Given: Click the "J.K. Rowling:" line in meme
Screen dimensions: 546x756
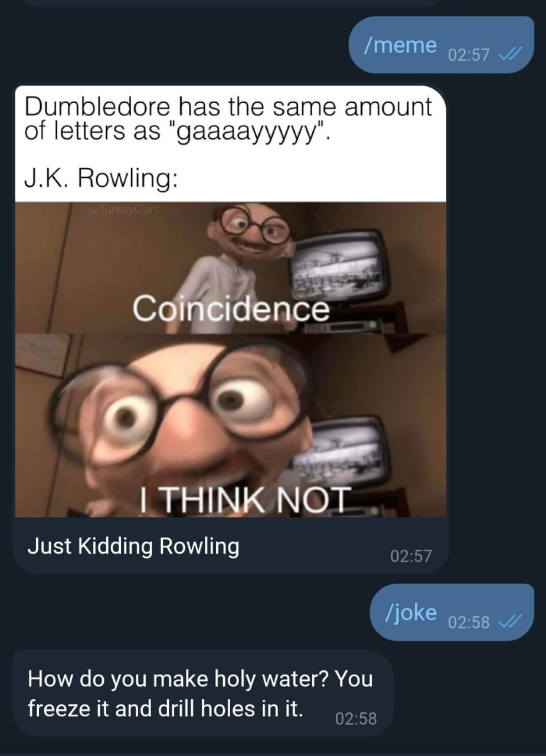Looking at the screenshot, I should (x=100, y=177).
